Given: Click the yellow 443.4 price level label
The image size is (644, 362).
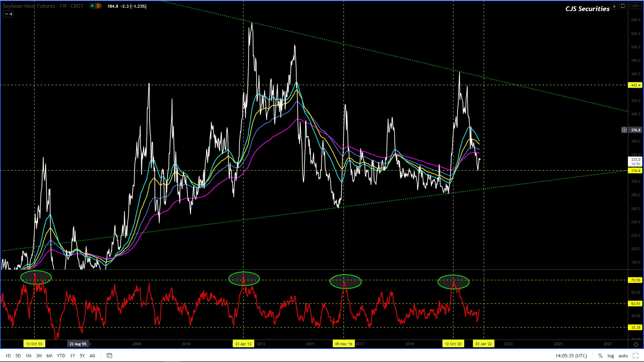Looking at the screenshot, I should coord(635,85).
